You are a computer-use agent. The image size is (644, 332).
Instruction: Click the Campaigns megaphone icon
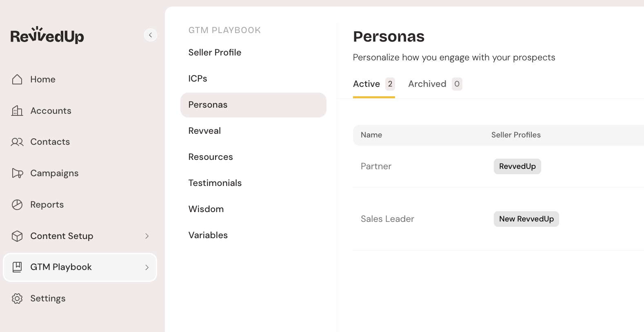pos(17,173)
